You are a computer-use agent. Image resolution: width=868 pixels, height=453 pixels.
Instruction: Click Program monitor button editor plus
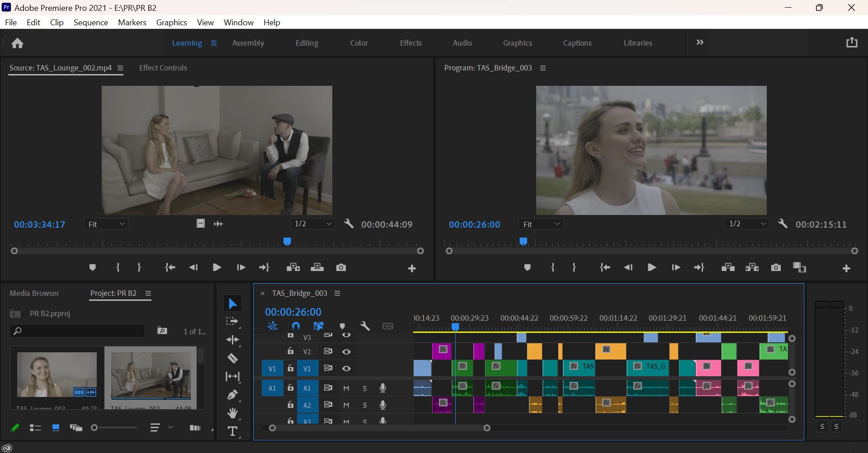846,268
